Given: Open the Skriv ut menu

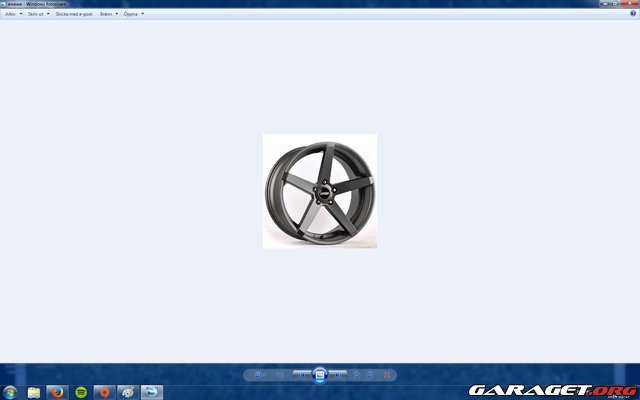Looking at the screenshot, I should (x=36, y=14).
